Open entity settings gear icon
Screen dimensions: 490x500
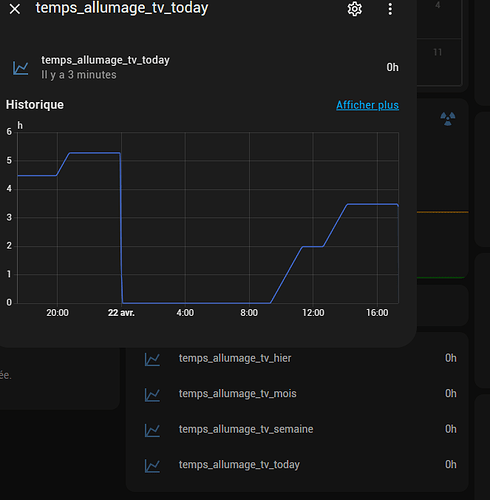tap(354, 9)
